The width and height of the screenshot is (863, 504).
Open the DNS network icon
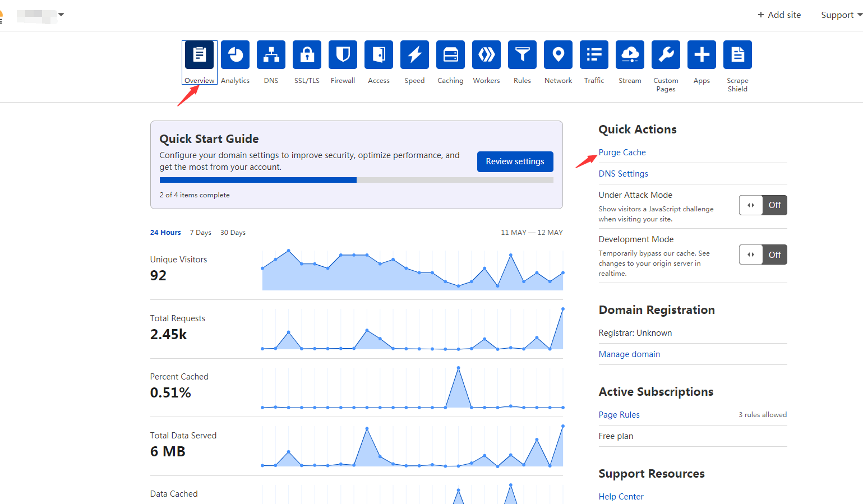pos(271,55)
